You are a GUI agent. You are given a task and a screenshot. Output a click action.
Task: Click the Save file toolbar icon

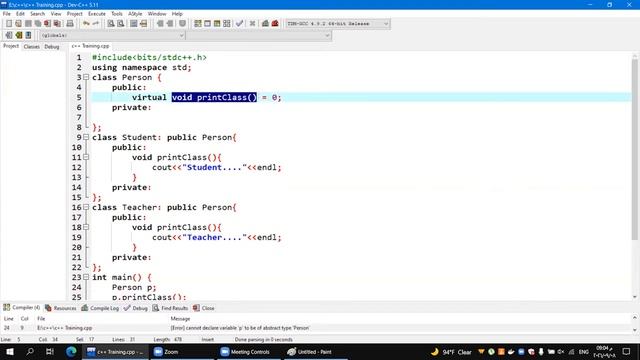[28, 24]
